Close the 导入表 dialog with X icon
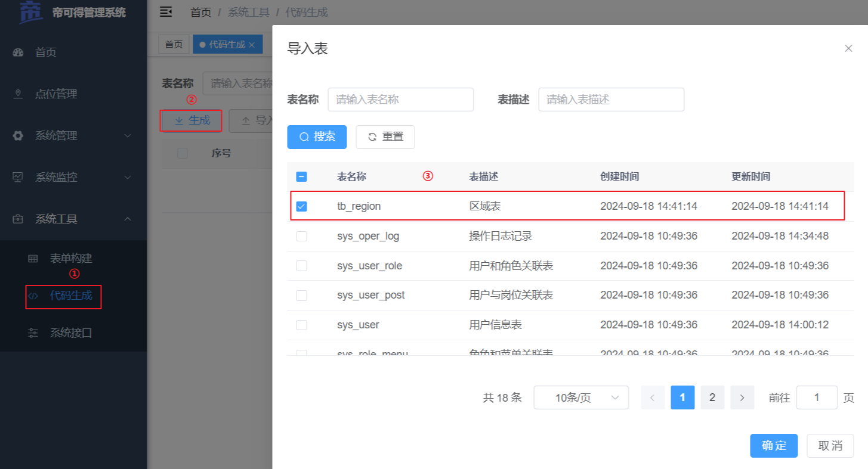The height and width of the screenshot is (469, 868). tap(848, 48)
